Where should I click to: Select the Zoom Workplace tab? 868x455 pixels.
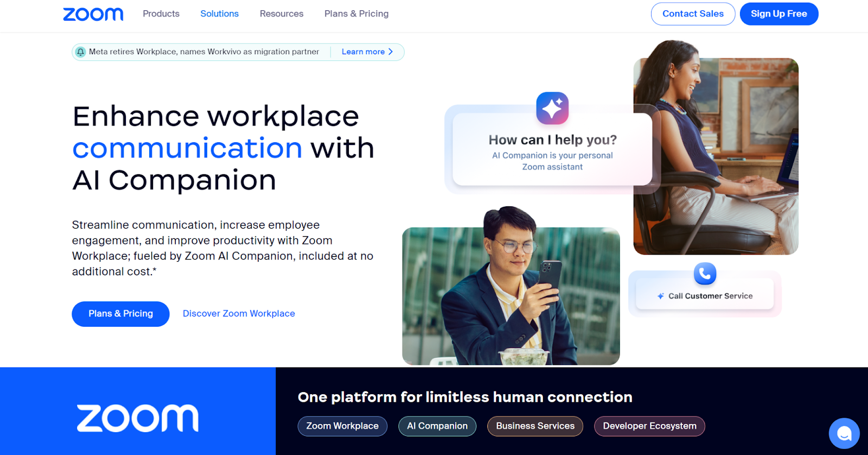[342, 426]
